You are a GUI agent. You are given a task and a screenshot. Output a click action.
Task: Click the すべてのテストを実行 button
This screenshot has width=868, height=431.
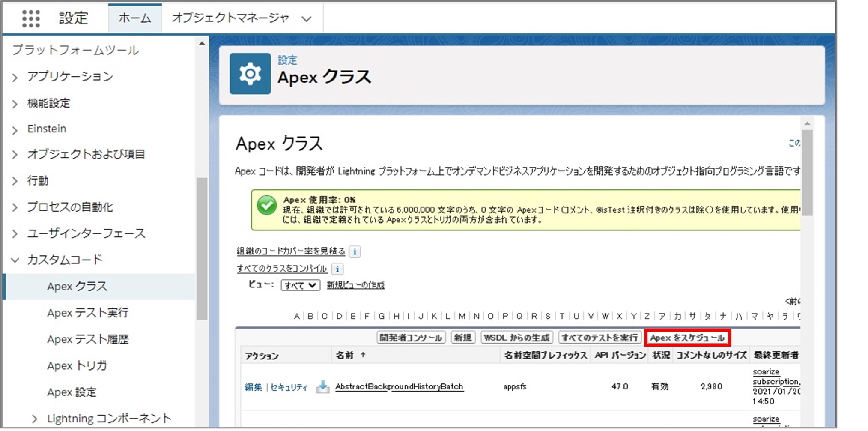pos(600,338)
